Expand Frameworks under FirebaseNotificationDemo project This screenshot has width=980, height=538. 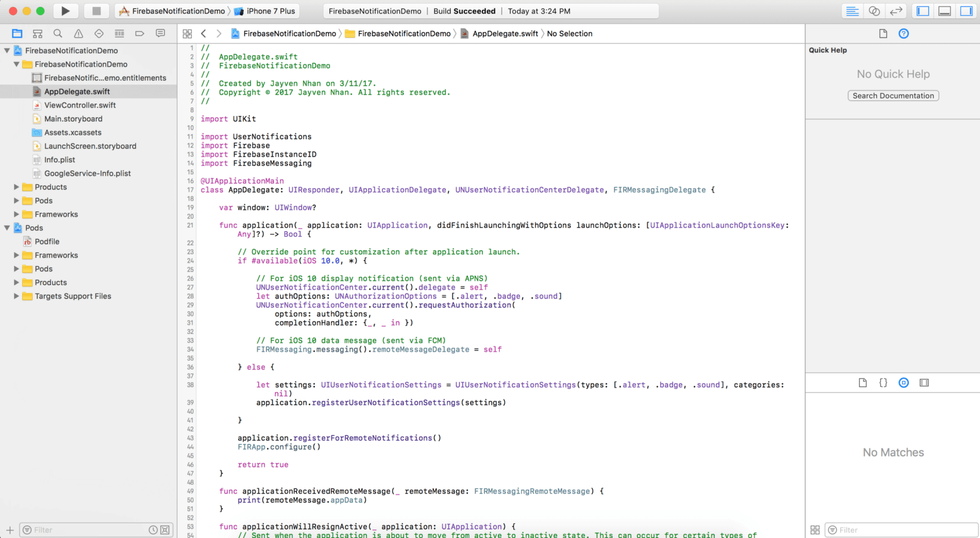(x=17, y=214)
